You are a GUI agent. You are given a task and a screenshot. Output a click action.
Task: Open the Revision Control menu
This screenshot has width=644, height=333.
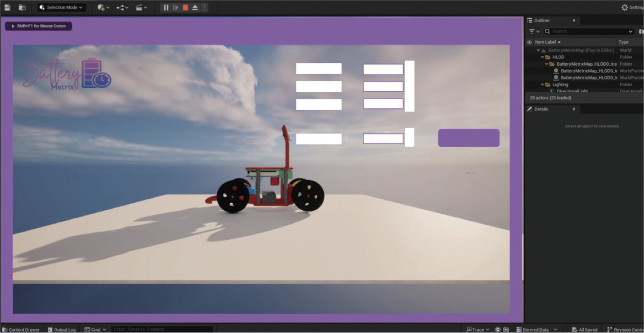pos(625,329)
